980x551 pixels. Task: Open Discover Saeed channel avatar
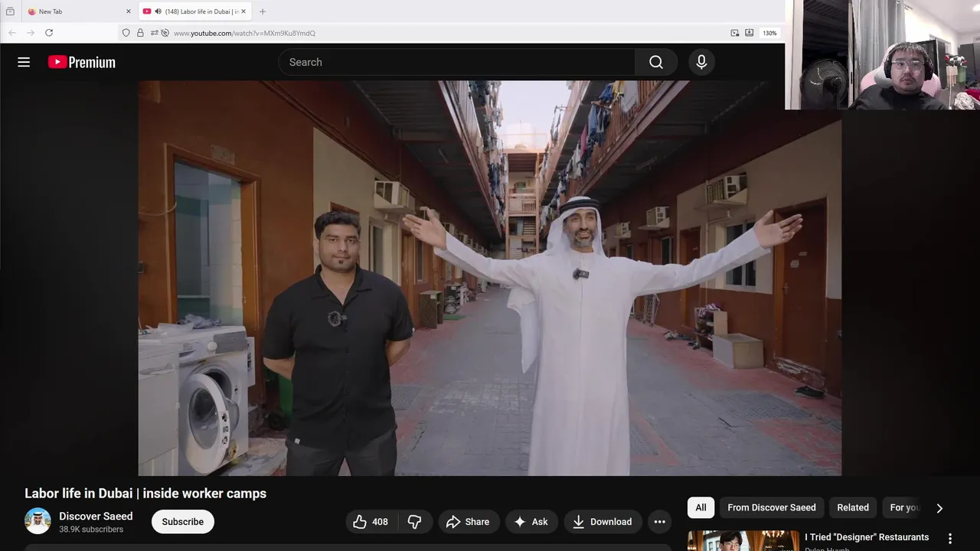38,521
